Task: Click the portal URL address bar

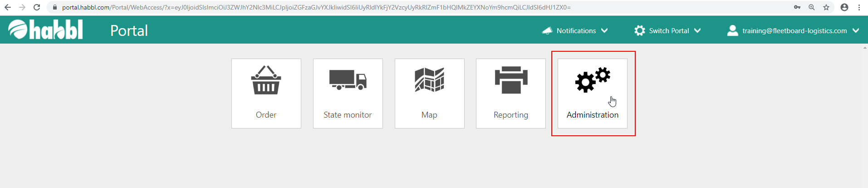Action: 318,7
